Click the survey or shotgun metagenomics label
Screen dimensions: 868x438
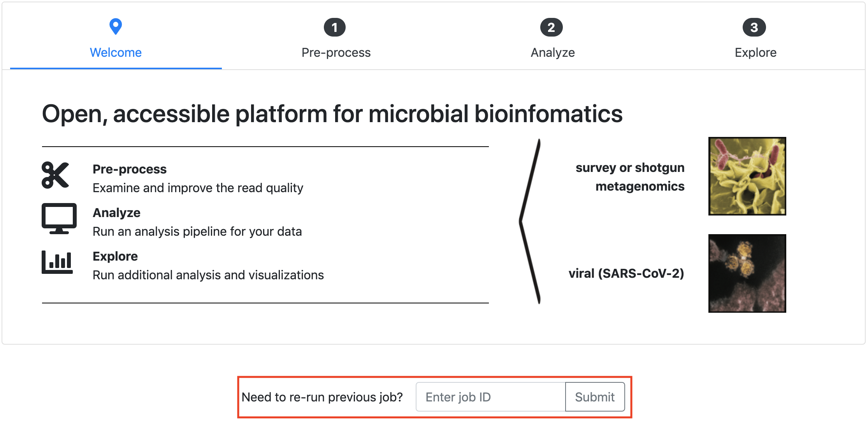tap(630, 177)
